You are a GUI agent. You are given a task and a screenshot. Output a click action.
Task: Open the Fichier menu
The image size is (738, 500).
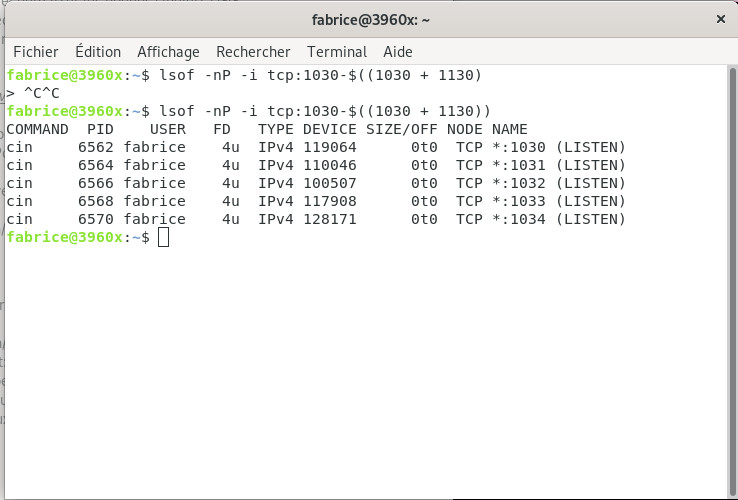coord(35,51)
